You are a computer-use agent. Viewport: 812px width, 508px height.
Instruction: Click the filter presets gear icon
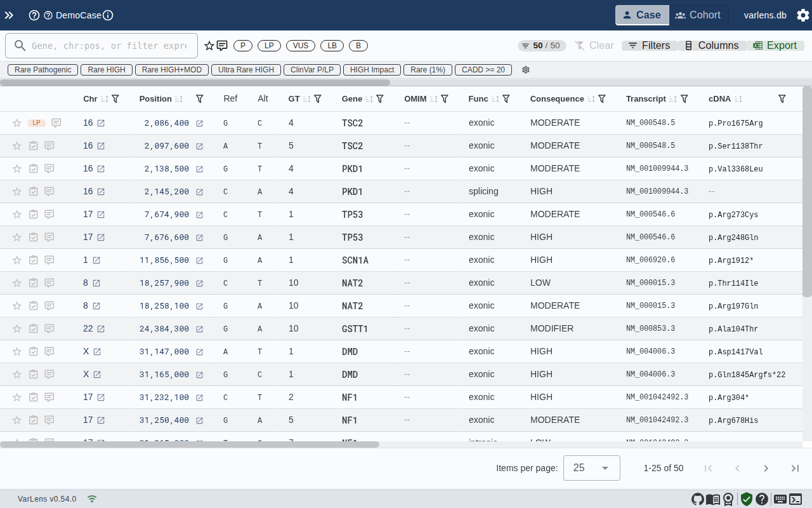click(525, 70)
